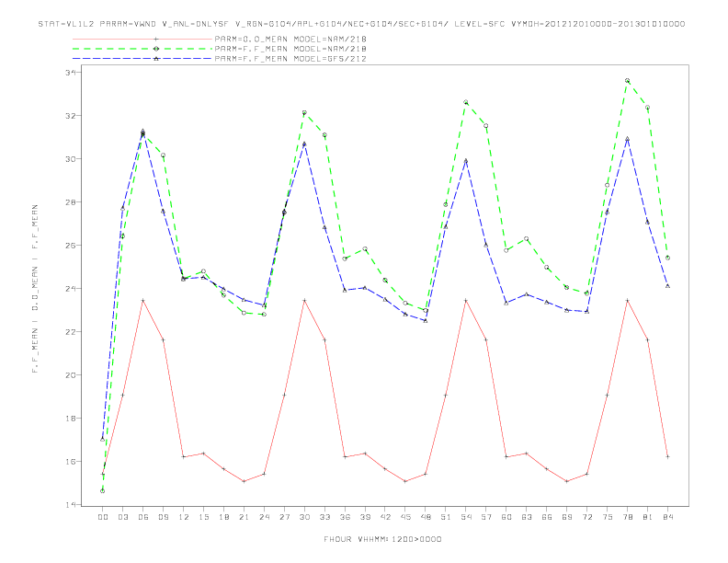728x563 pixels.
Task: Click x-axis forecast hour label 15
Action: click(x=203, y=517)
